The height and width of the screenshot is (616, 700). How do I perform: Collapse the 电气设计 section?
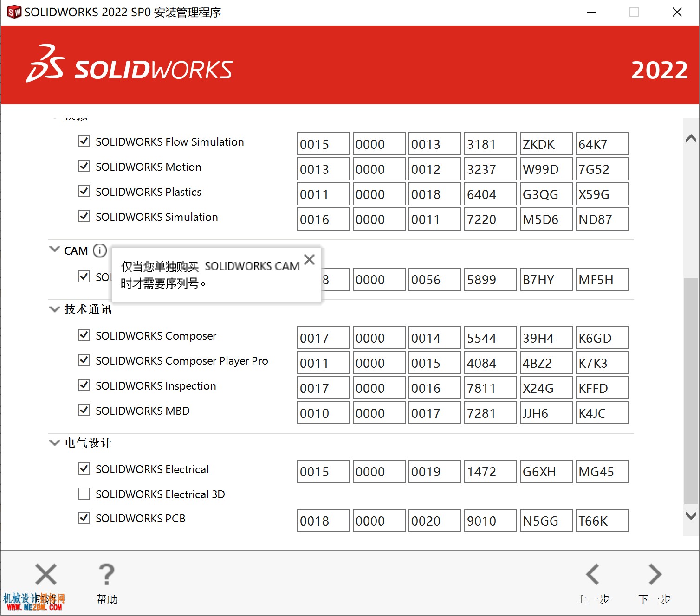click(x=55, y=443)
